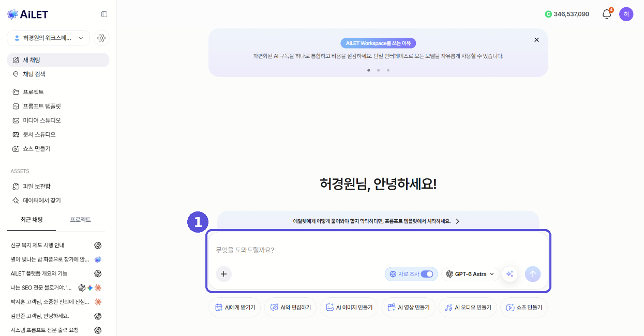Click the message input 무엇을 도와드릴까요?
This screenshot has height=336, width=644.
378,250
